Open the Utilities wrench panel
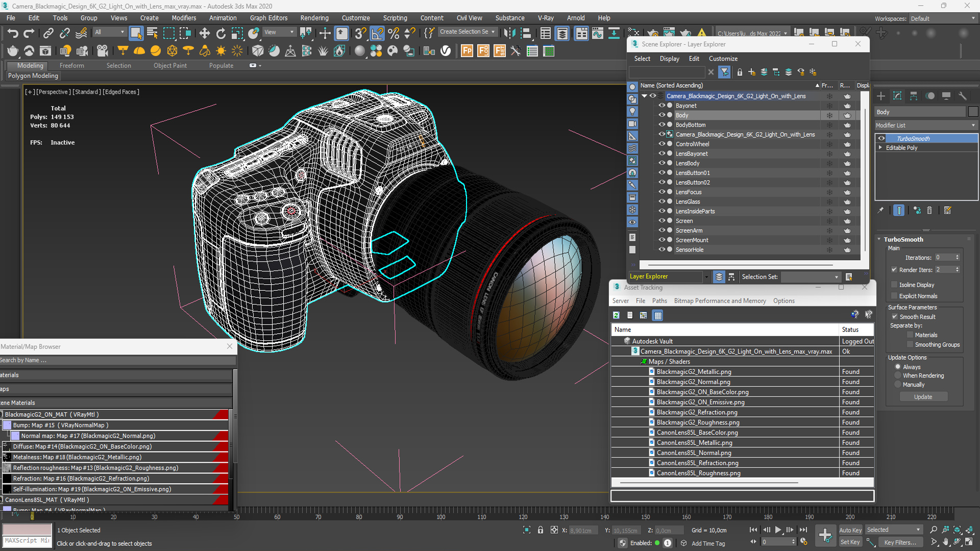The image size is (980, 551). [x=963, y=96]
